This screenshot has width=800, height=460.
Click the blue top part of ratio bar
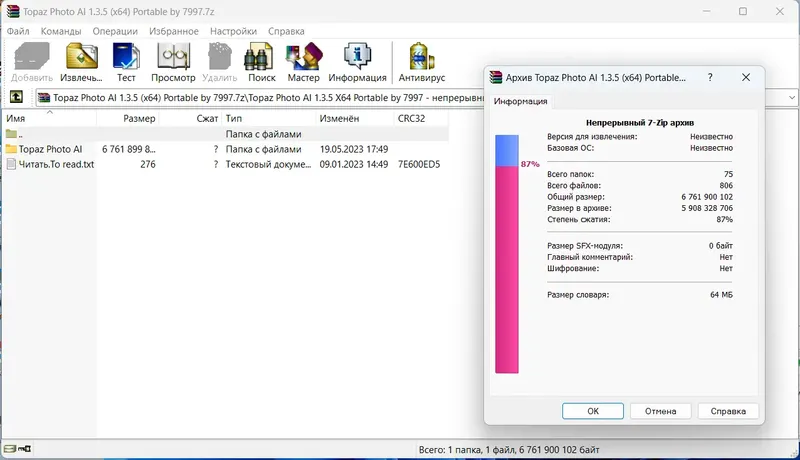[507, 150]
